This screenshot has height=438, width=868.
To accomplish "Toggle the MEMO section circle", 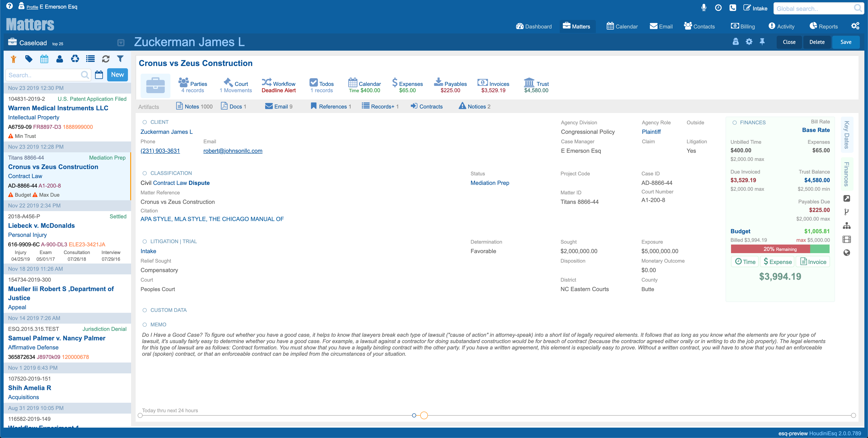I will (145, 325).
